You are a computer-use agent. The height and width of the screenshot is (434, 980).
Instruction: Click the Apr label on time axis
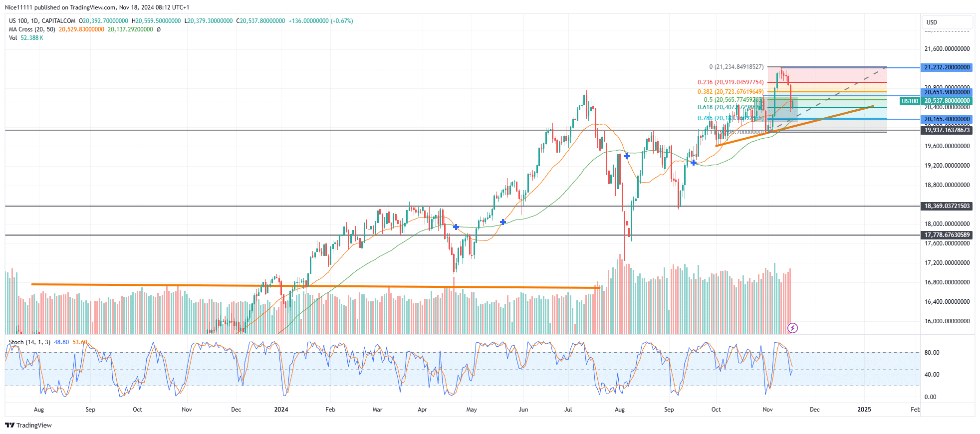point(422,410)
